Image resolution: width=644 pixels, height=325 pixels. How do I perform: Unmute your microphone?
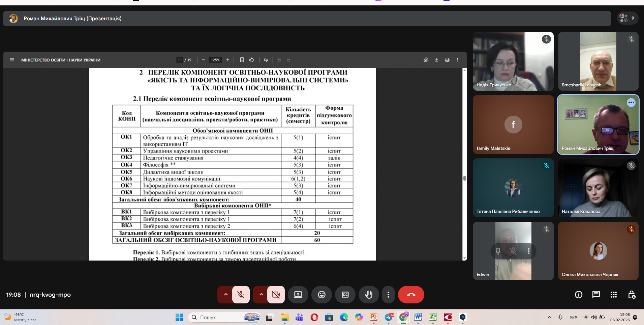click(241, 295)
